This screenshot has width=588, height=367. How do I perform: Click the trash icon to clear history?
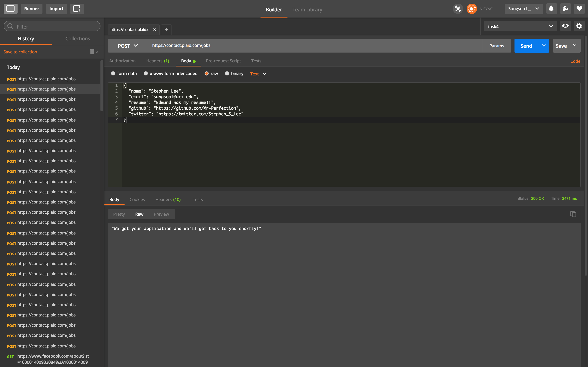click(92, 52)
